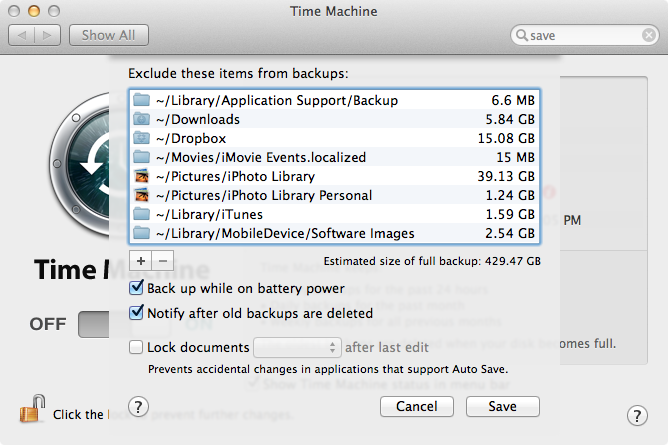The height and width of the screenshot is (445, 668).
Task: Select the ~/Movies/iMovie Events.localized entry
Action: [x=261, y=158]
